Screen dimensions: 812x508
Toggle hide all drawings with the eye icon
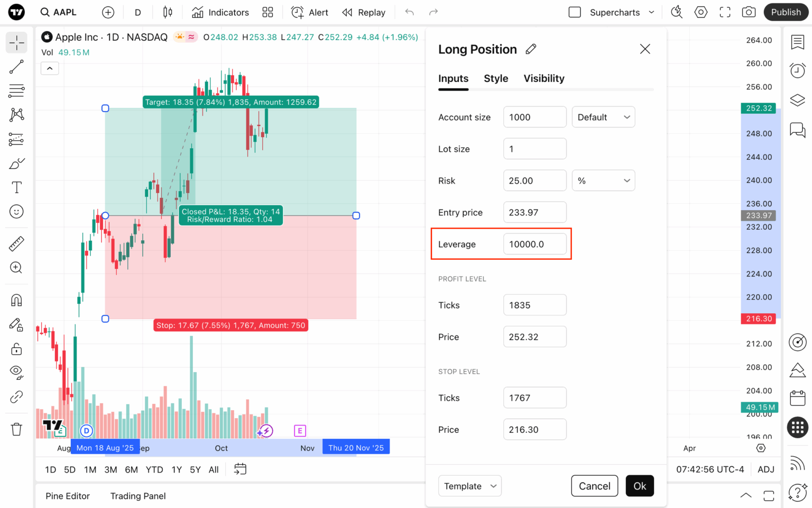tap(16, 373)
